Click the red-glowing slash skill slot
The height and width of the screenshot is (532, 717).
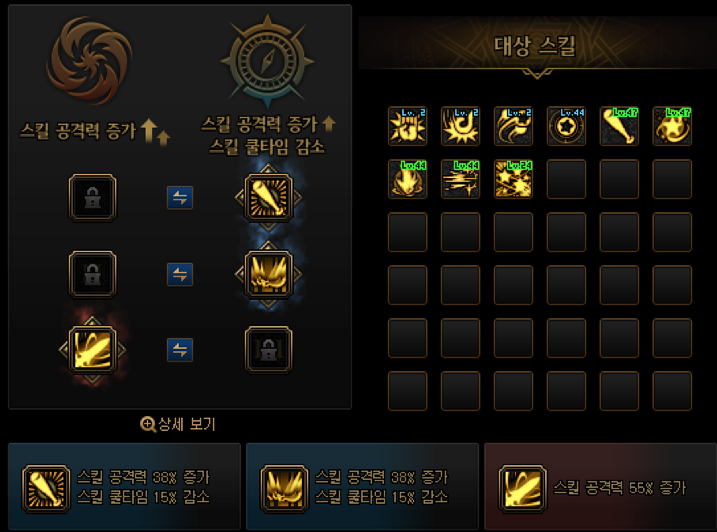(92, 350)
